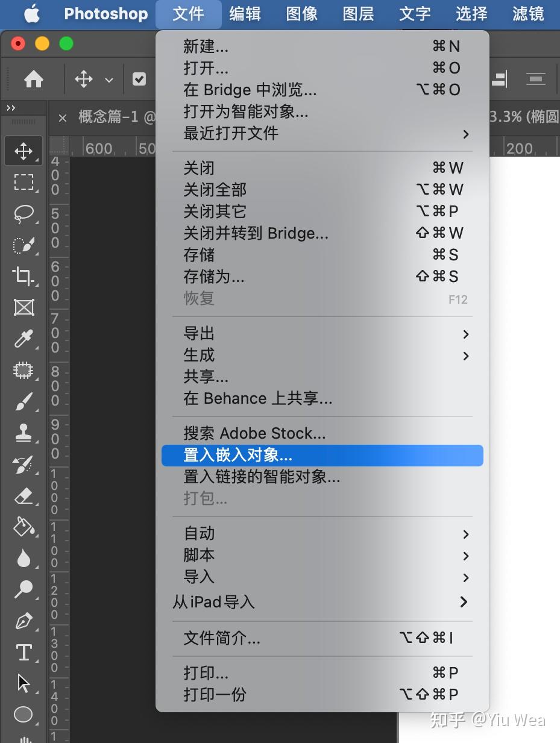Click the distribute vertically icon in options bar
The image size is (560, 743).
click(535, 79)
